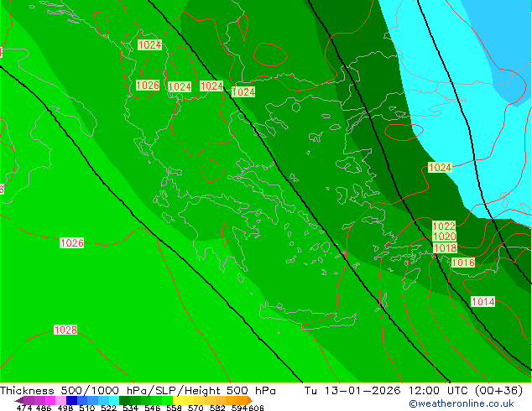Click the 1026 label directly above the 1028 label
532x411 pixels.
[x=71, y=242]
